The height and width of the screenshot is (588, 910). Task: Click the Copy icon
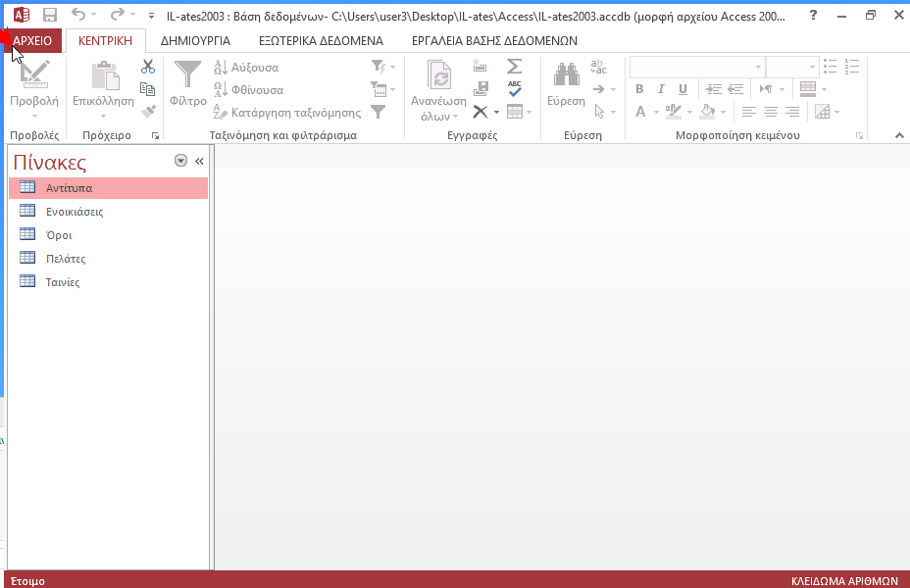[148, 89]
